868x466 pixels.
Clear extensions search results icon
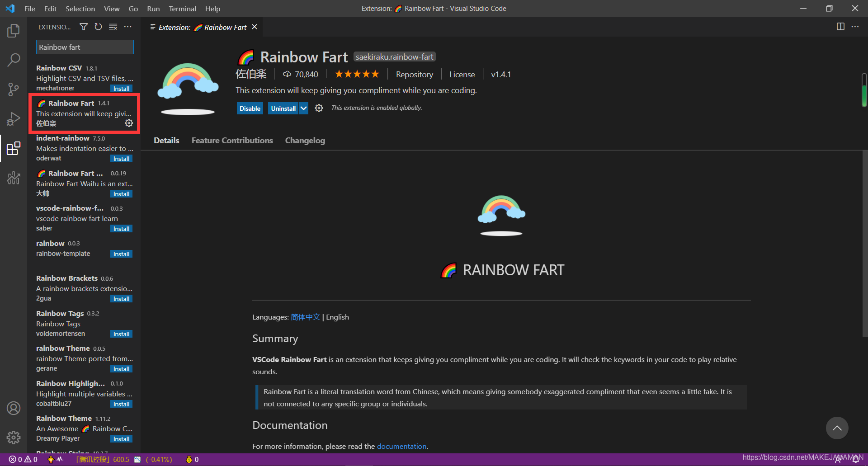pyautogui.click(x=113, y=27)
